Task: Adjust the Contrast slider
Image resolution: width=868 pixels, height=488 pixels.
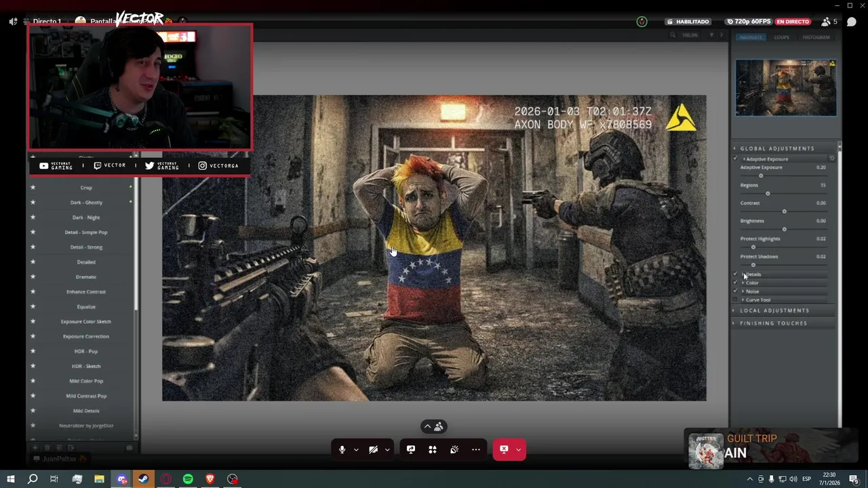Action: (x=785, y=211)
